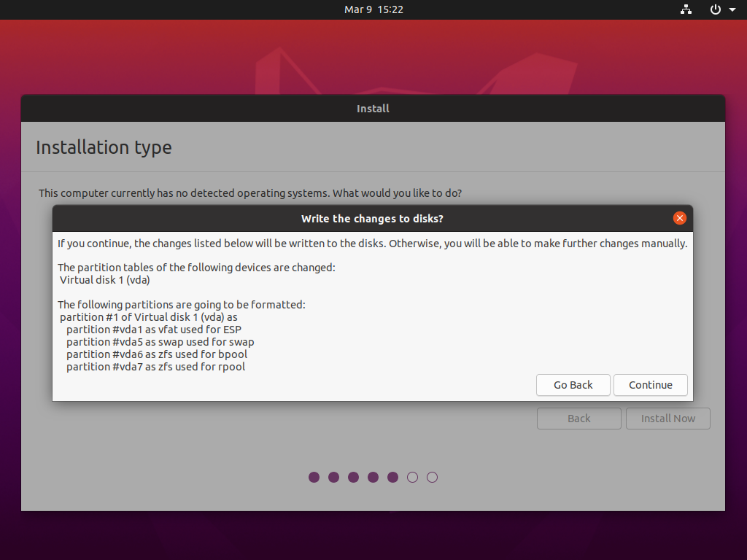Click the orange close icon on the dialog
The width and height of the screenshot is (747, 560).
(679, 217)
